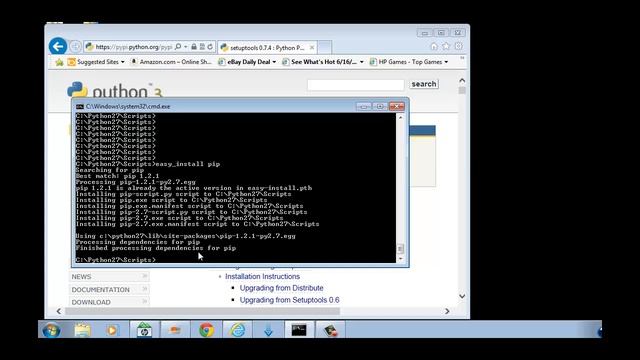Screen dimensions: 640x360
Task: Click the browser horizontal scrollbar thumb
Action: pos(203,311)
